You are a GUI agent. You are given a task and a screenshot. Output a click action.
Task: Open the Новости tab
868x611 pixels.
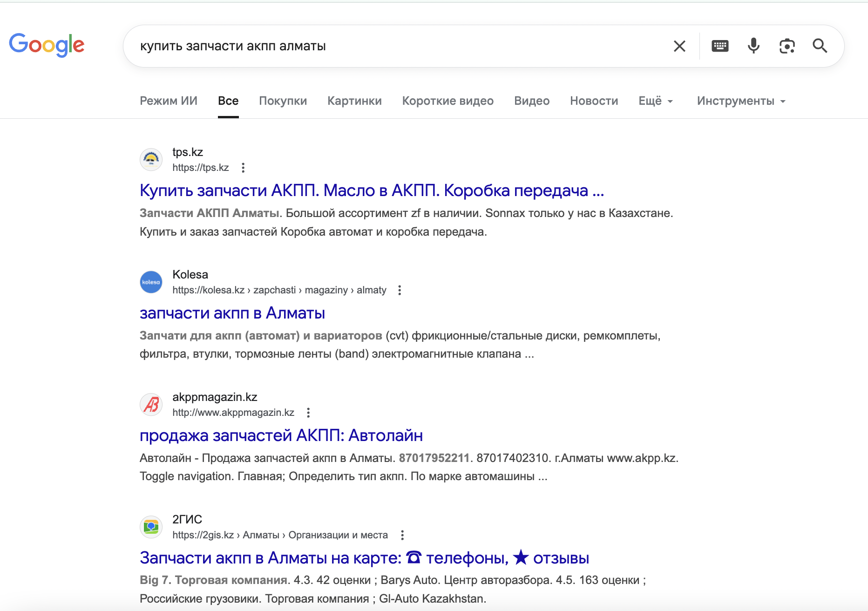click(x=594, y=101)
